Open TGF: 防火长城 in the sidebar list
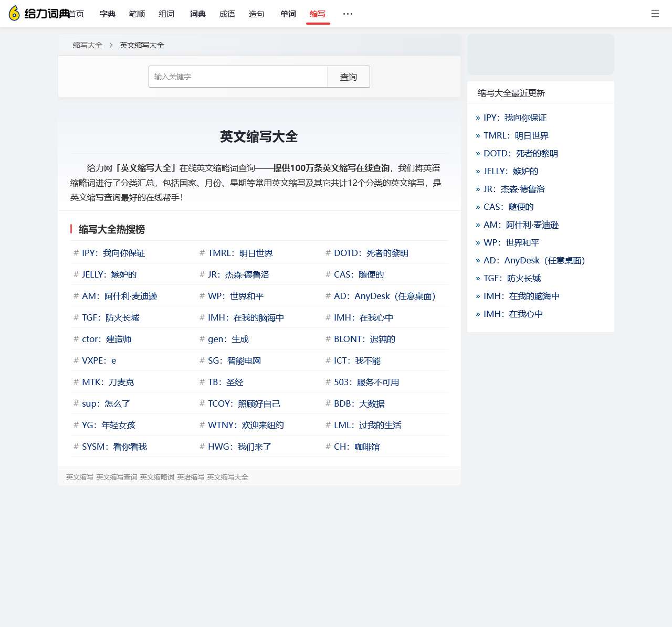 tap(512, 278)
